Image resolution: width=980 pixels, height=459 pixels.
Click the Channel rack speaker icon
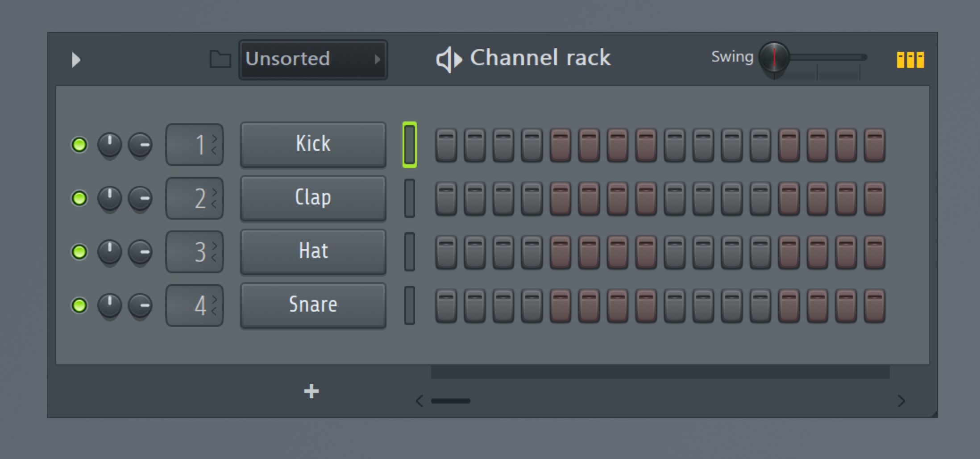pos(448,59)
